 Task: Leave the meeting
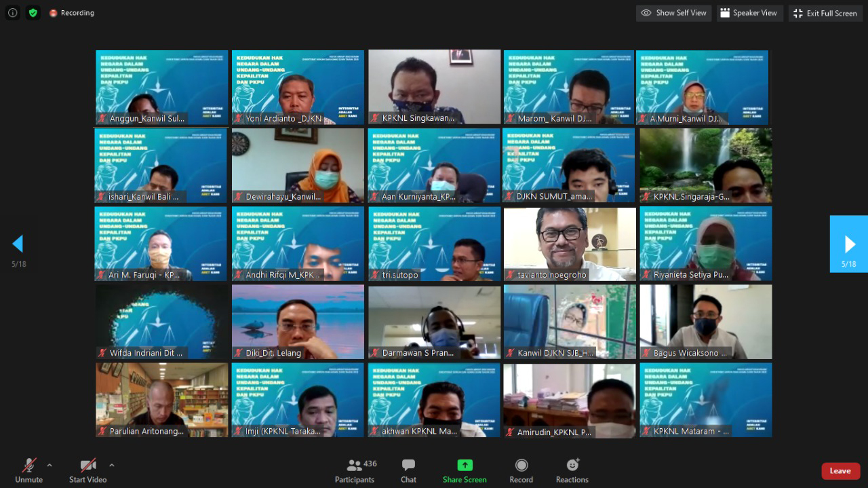[x=840, y=471]
